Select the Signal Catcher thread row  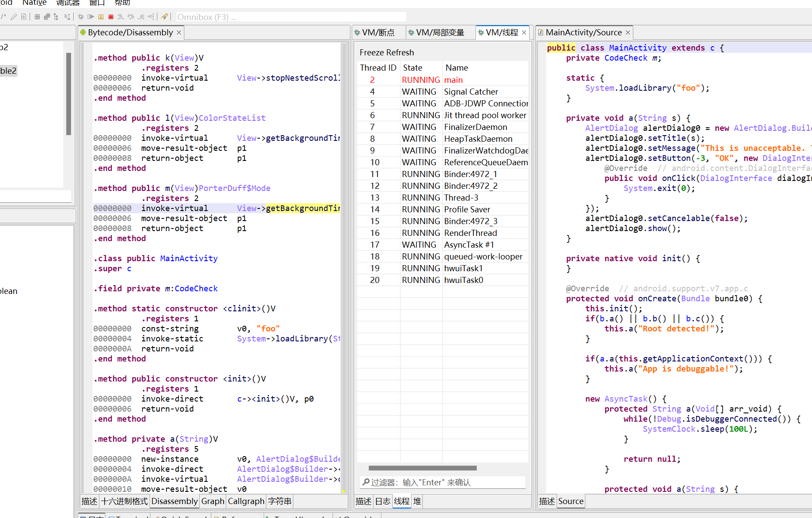pos(442,92)
